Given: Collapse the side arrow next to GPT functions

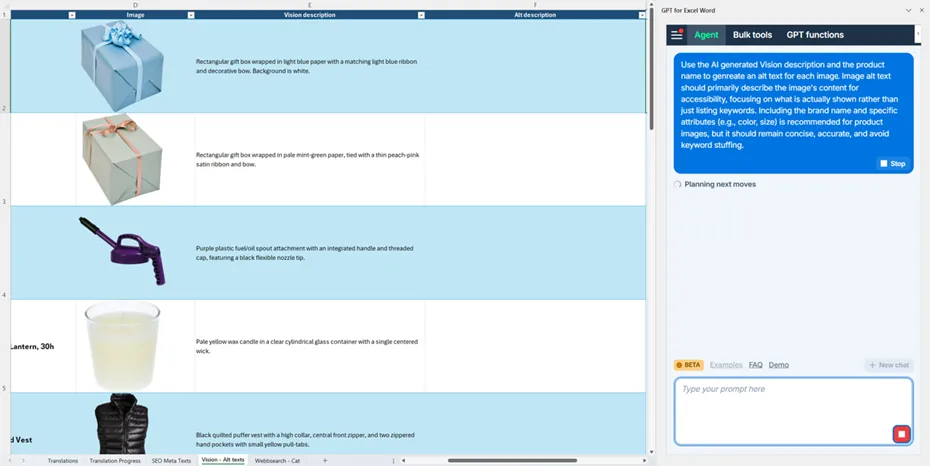Looking at the screenshot, I should point(918,34).
